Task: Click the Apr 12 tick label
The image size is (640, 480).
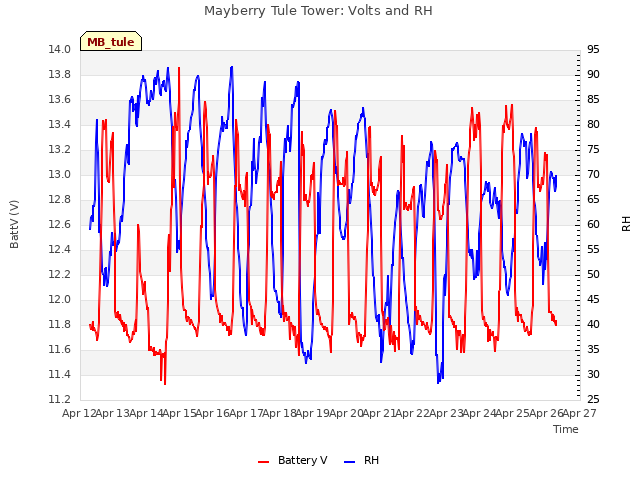Action: [x=79, y=413]
